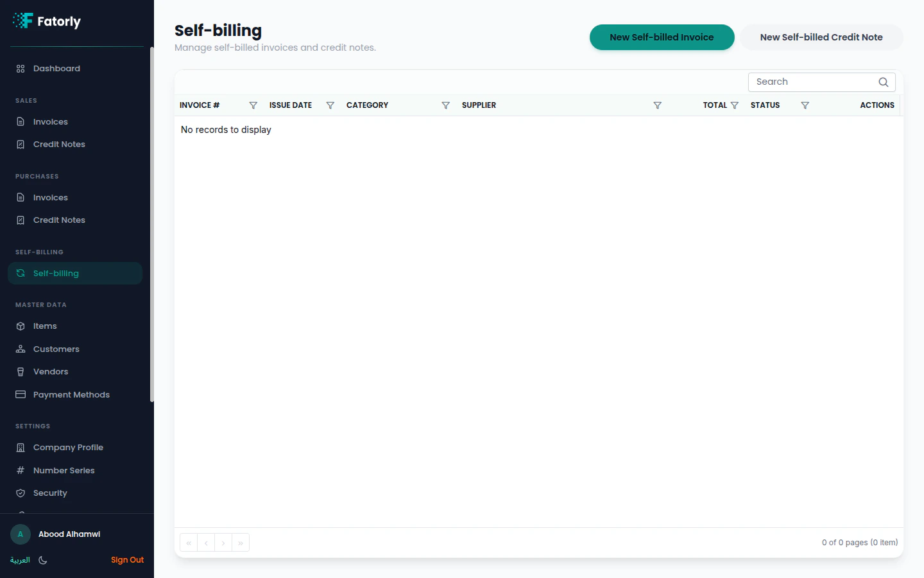Image resolution: width=924 pixels, height=578 pixels.
Task: Click the Security shield icon
Action: click(x=21, y=493)
